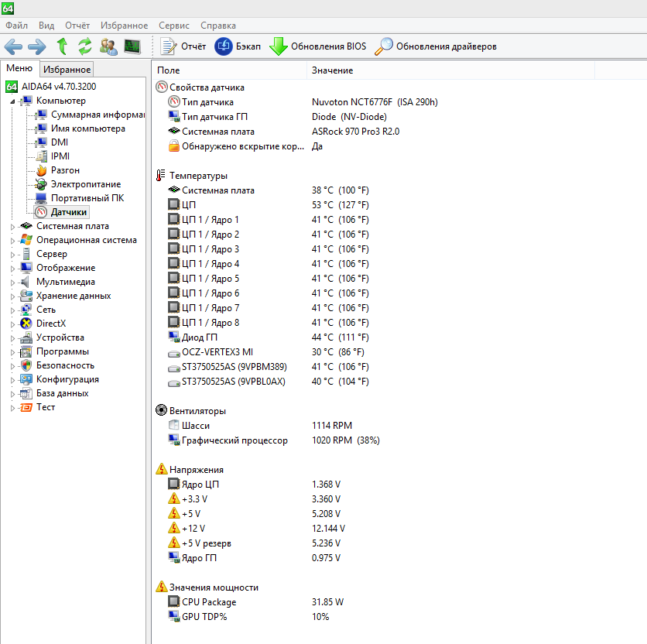
Task: Expand the Сервер tree node
Action: click(12, 255)
